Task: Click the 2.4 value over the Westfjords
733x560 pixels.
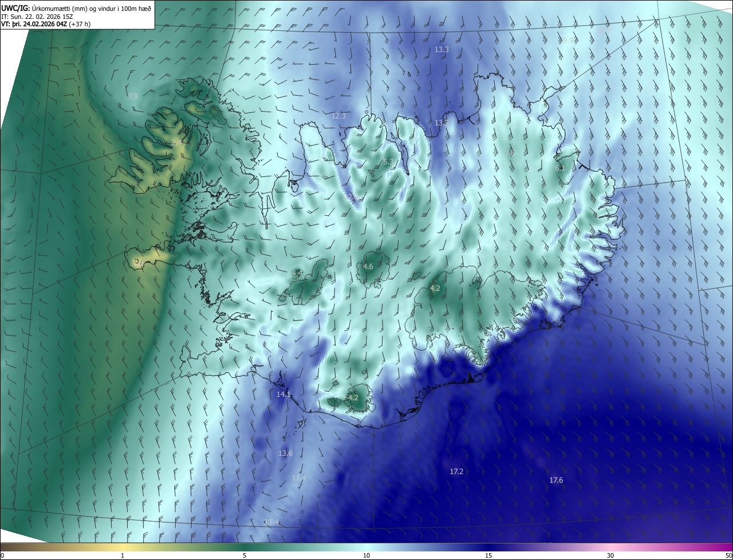Action: (x=177, y=141)
